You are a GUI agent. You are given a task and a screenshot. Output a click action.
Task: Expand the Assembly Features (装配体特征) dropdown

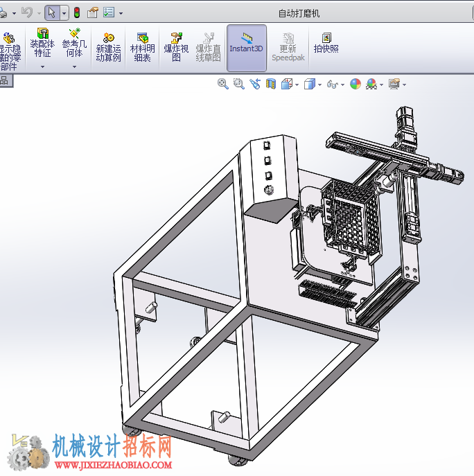[x=42, y=67]
